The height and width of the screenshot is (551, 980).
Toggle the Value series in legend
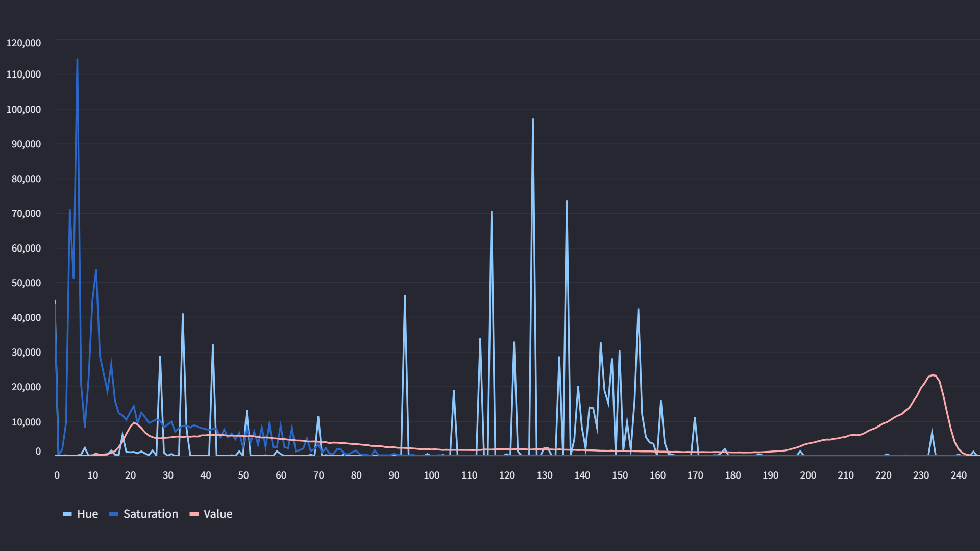pos(217,514)
